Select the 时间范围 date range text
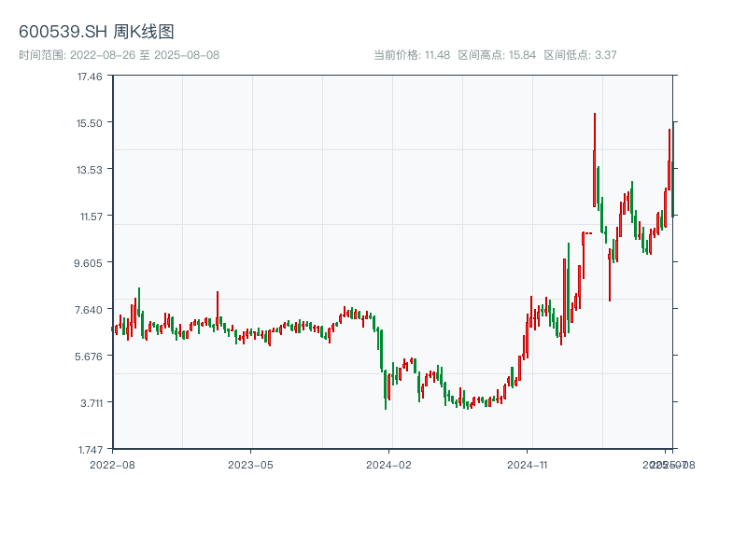The image size is (747, 560). tap(119, 55)
